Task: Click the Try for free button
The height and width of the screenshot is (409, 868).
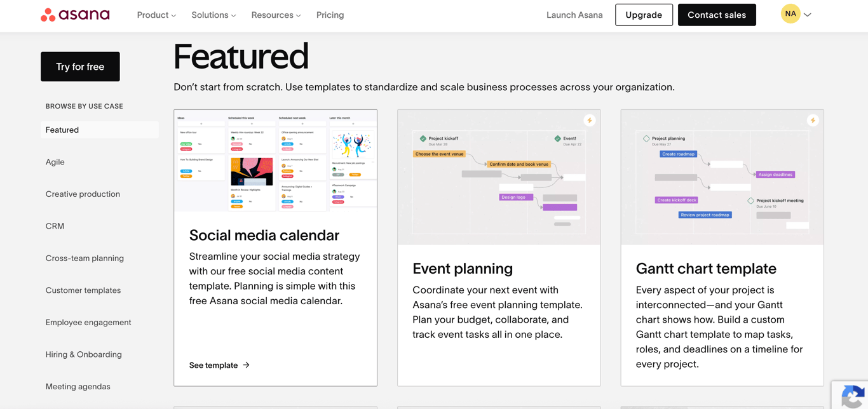Action: [80, 66]
